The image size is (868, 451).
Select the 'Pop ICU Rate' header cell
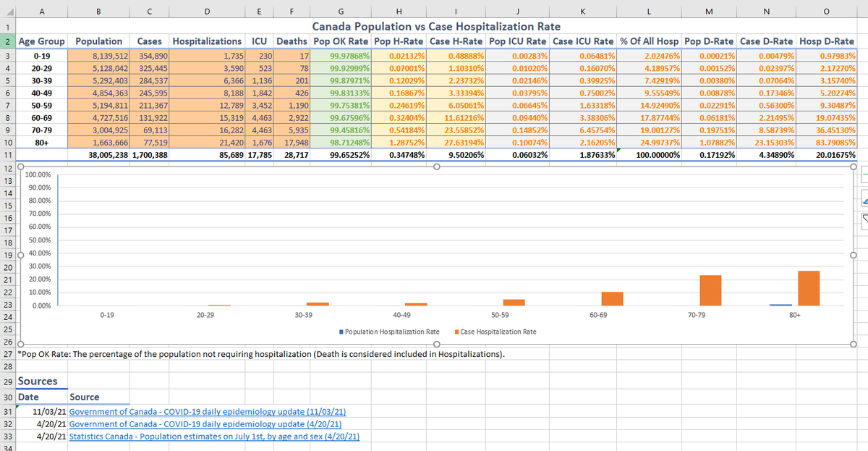tap(516, 41)
